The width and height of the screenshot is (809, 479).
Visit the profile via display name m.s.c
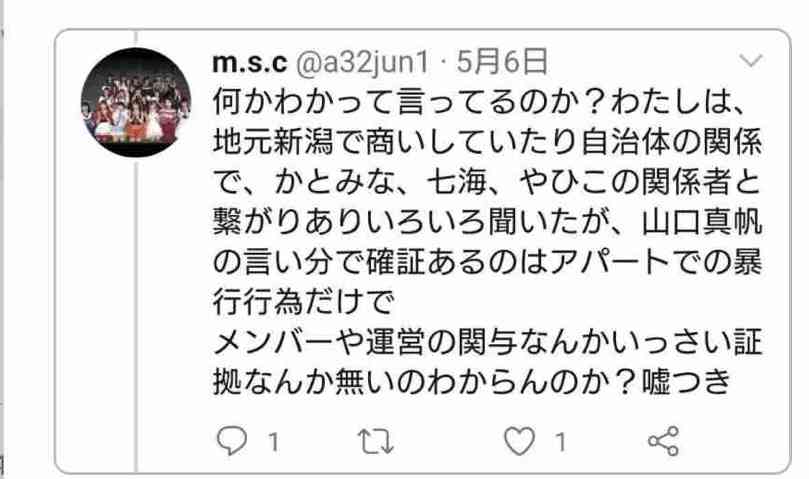point(249,62)
